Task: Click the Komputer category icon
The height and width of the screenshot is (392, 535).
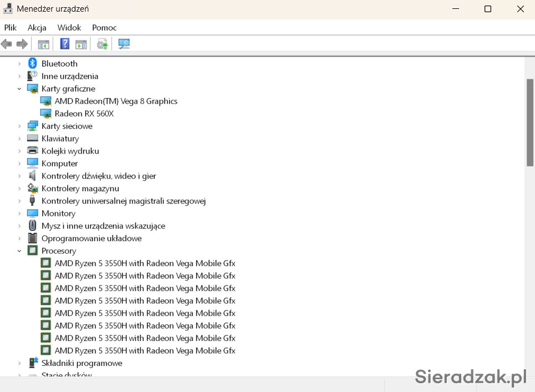Action: pyautogui.click(x=32, y=163)
